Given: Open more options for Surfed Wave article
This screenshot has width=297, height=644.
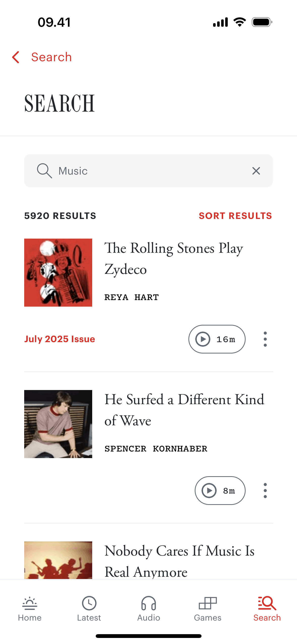Looking at the screenshot, I should pyautogui.click(x=265, y=491).
